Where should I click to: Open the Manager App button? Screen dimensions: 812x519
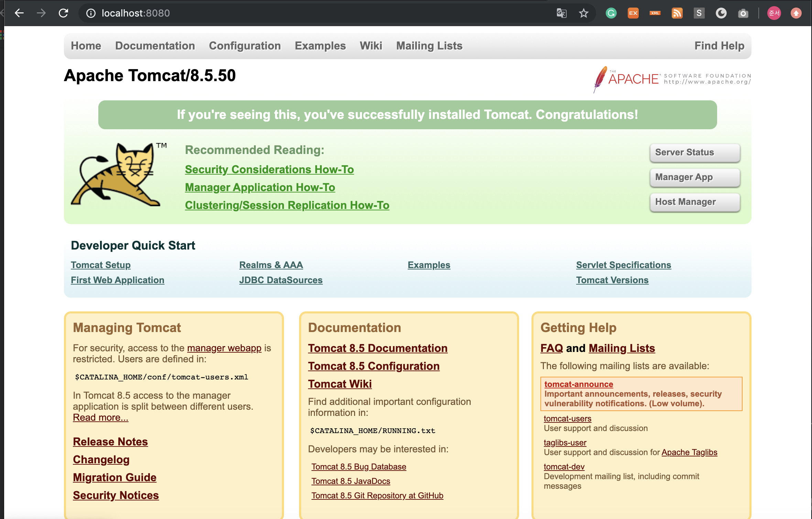[694, 177]
